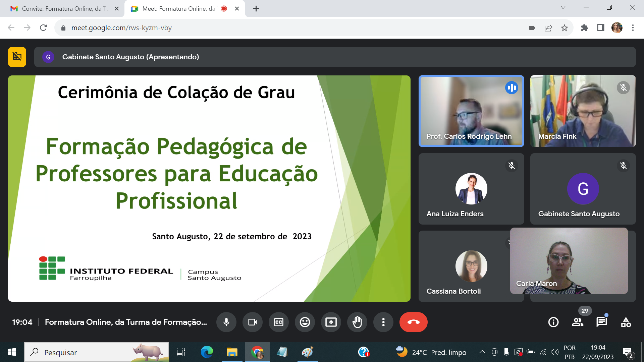Open File Explorer from the taskbar
Image resolution: width=644 pixels, height=362 pixels.
(x=232, y=352)
